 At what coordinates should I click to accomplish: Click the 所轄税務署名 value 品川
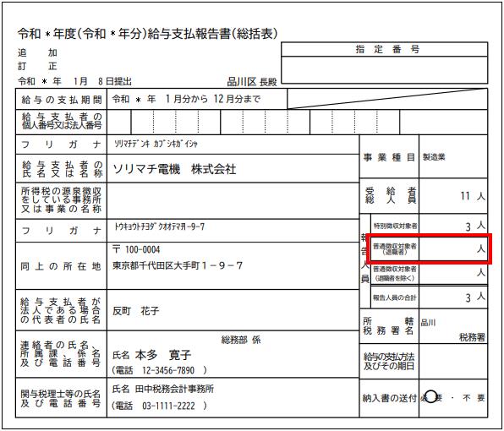click(x=428, y=322)
